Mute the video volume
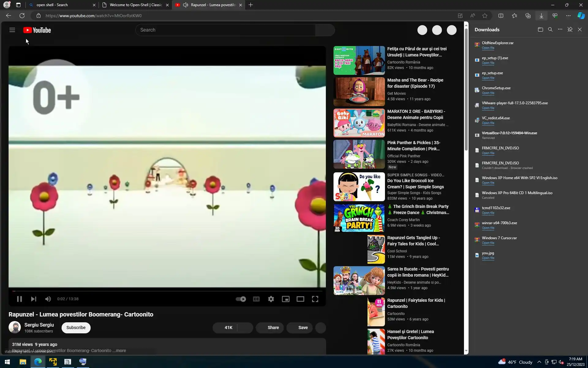 click(x=48, y=299)
